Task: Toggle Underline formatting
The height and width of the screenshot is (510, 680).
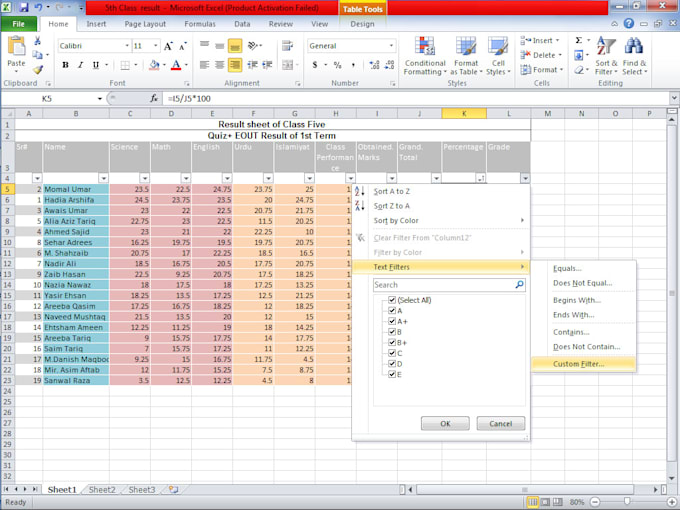Action: coord(95,65)
